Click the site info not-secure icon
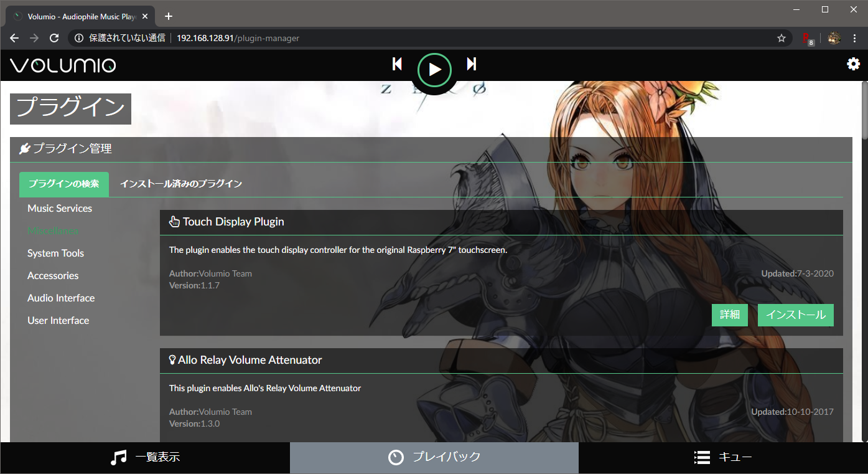 tap(79, 38)
